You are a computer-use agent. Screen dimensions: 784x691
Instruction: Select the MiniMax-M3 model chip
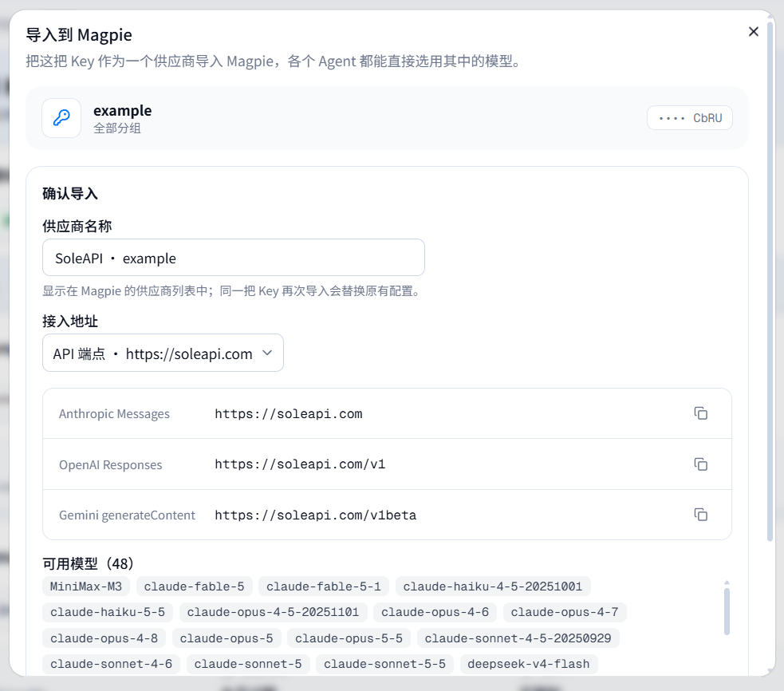point(86,586)
